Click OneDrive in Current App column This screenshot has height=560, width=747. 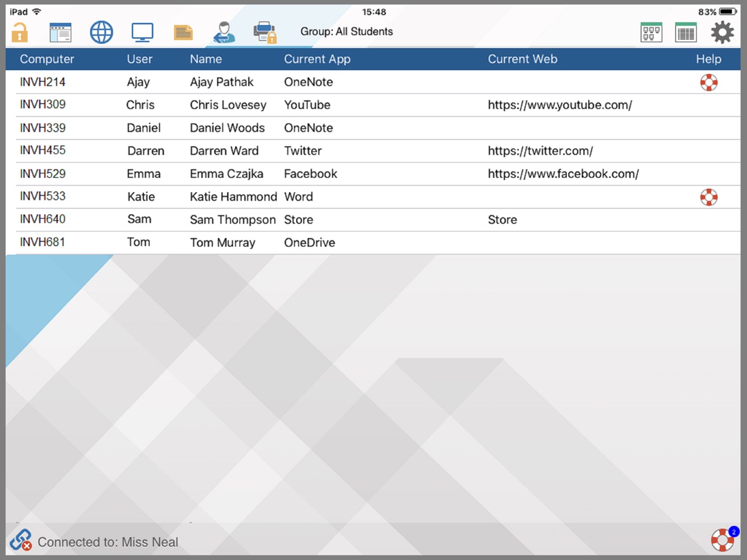[309, 243]
